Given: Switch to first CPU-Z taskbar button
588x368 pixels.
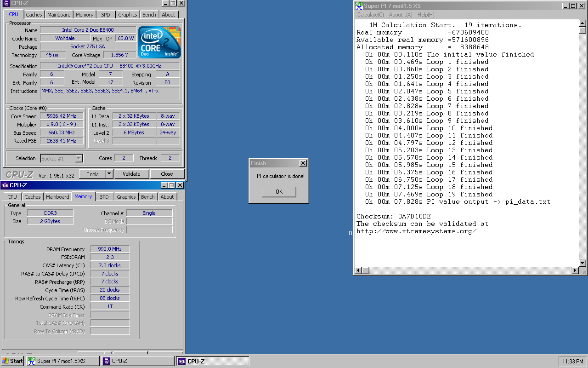Looking at the screenshot, I should click(138, 361).
